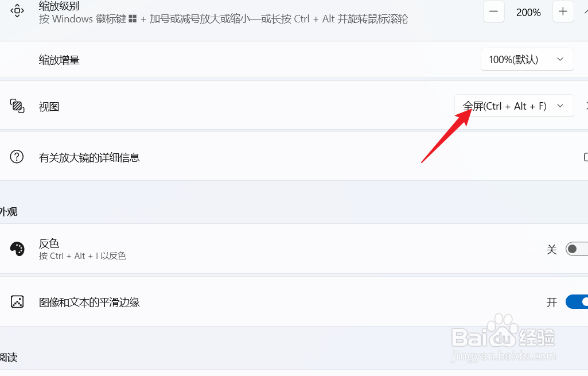Open 有关放大镜的详细信息 link
This screenshot has height=376, width=588.
[89, 157]
